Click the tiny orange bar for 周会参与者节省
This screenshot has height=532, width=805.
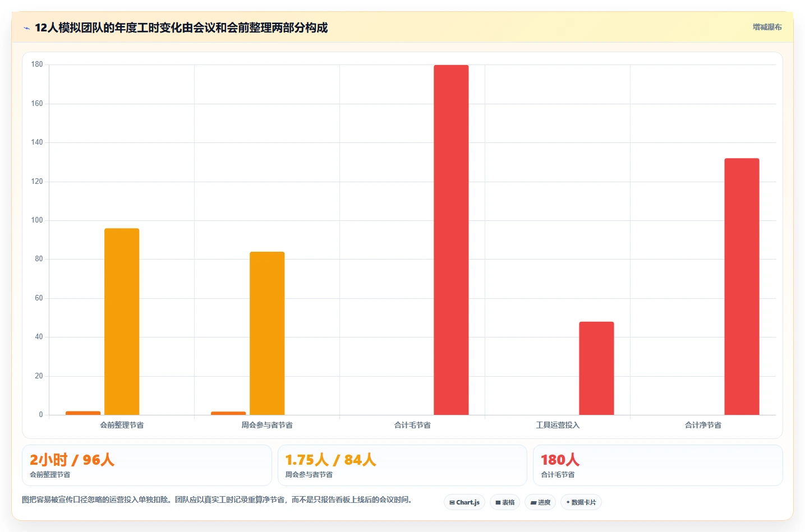(x=228, y=413)
